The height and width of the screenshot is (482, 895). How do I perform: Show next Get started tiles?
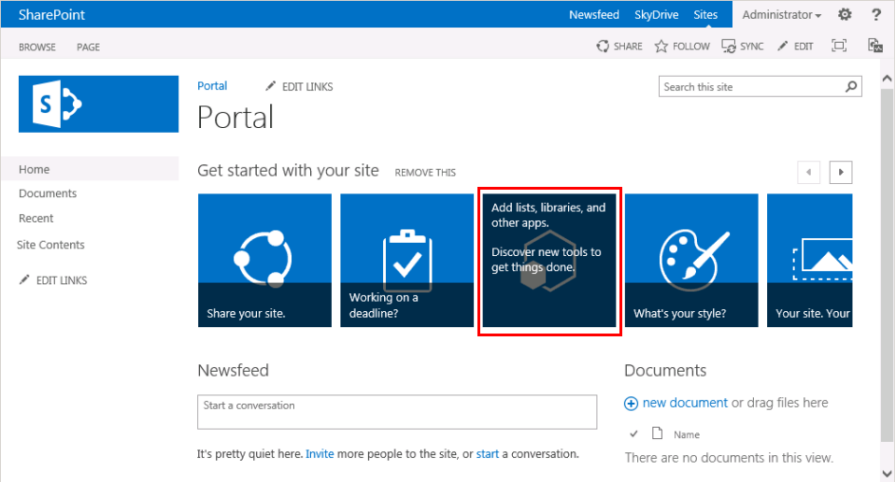pos(841,172)
